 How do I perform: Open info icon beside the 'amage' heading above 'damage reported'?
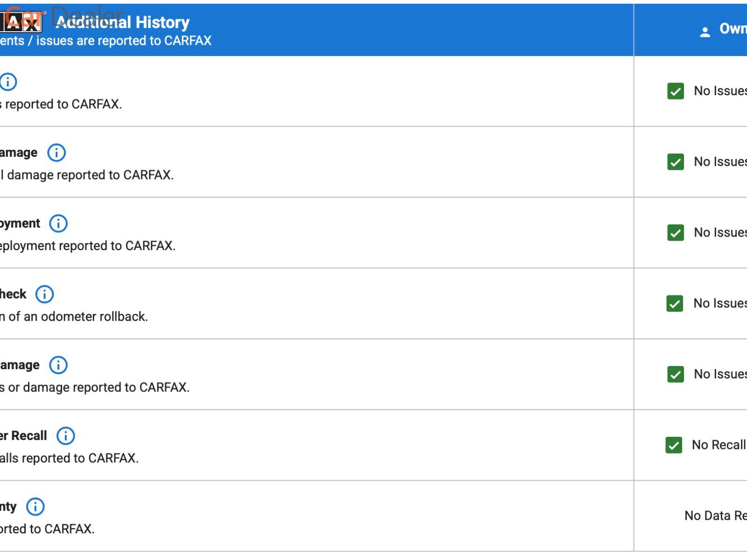pos(56,153)
